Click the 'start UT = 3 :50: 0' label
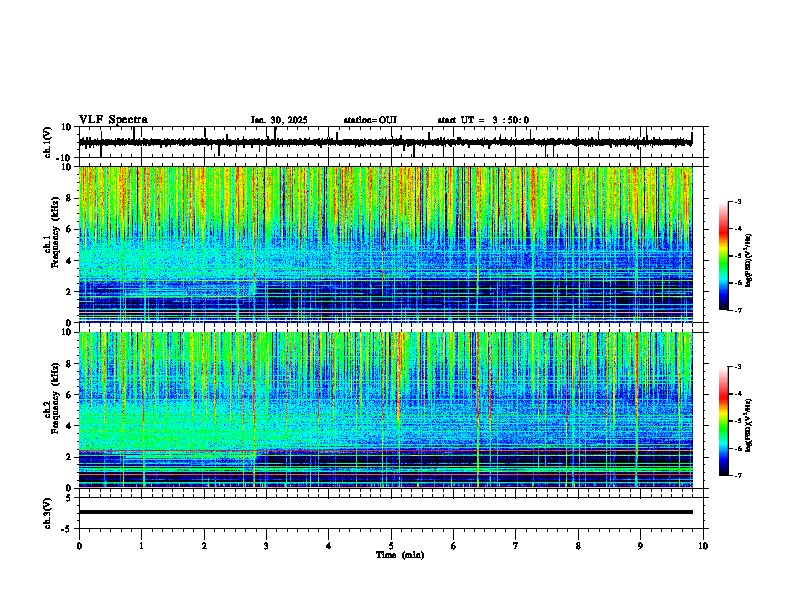 pyautogui.click(x=483, y=120)
